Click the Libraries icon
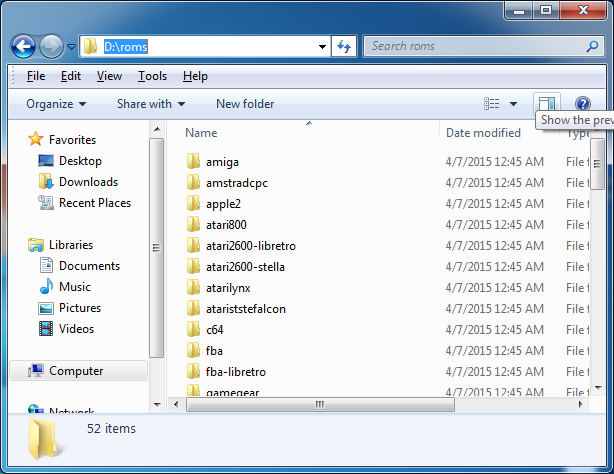The image size is (614, 474). pos(36,245)
